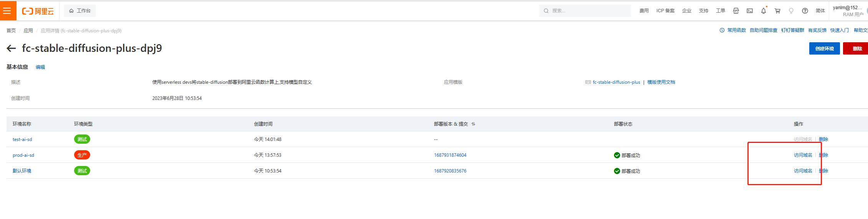
Task: Click the 测试 tag of 默认环境
Action: [x=82, y=171]
